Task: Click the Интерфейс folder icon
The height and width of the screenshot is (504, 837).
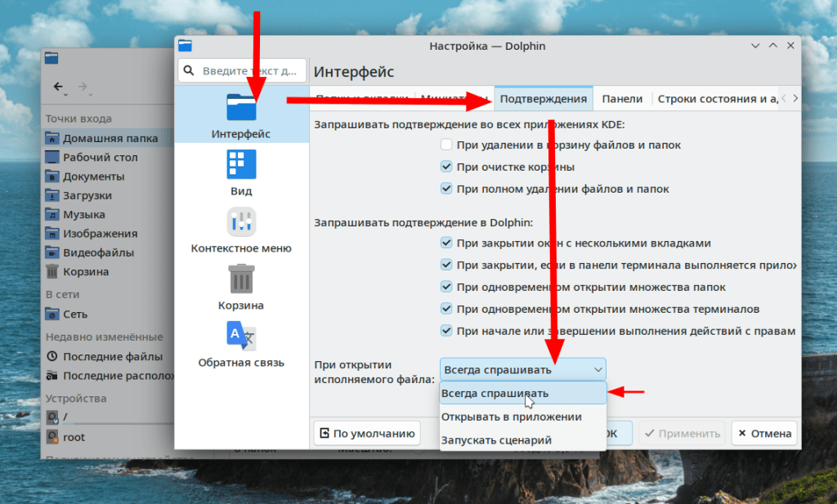Action: click(241, 108)
